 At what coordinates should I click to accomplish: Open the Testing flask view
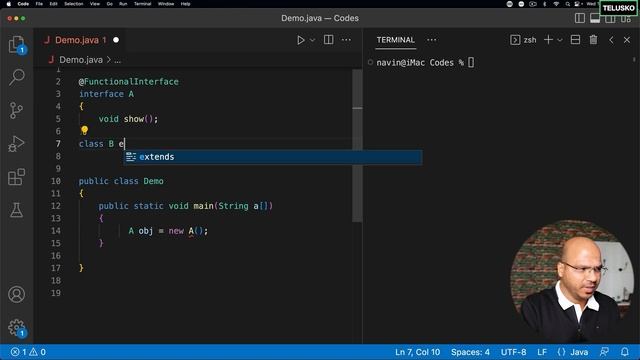(16, 210)
